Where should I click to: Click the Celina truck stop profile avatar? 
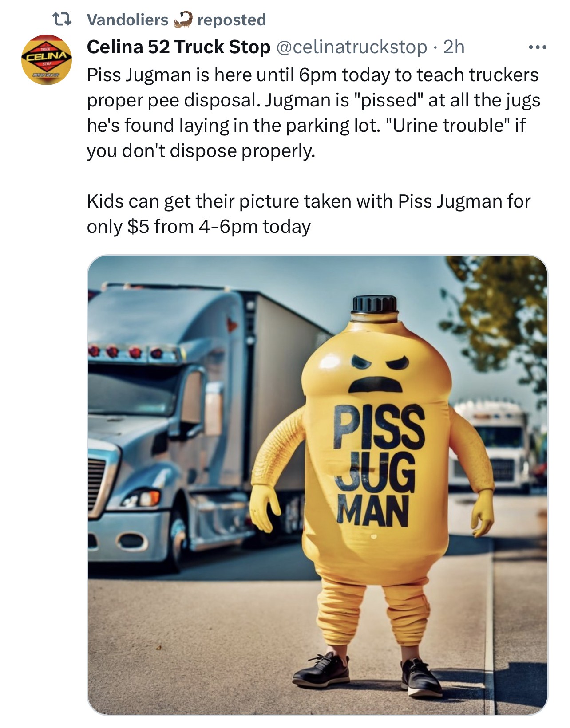(x=47, y=60)
